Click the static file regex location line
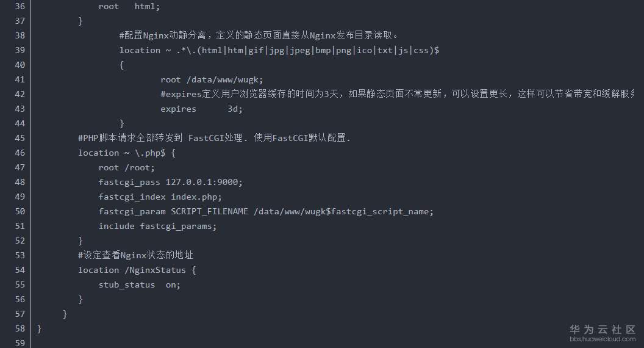Screen dimensions: 644x348 point(279,50)
